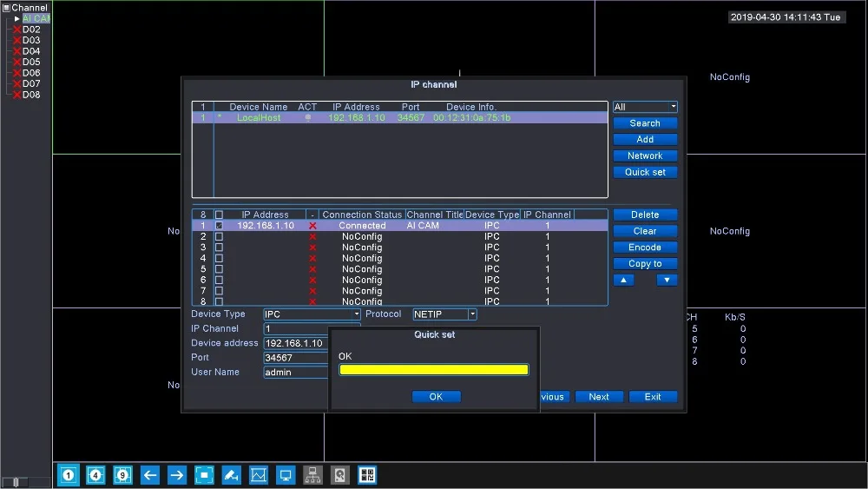
Task: Click the QR code icon in toolbar
Action: [366, 475]
